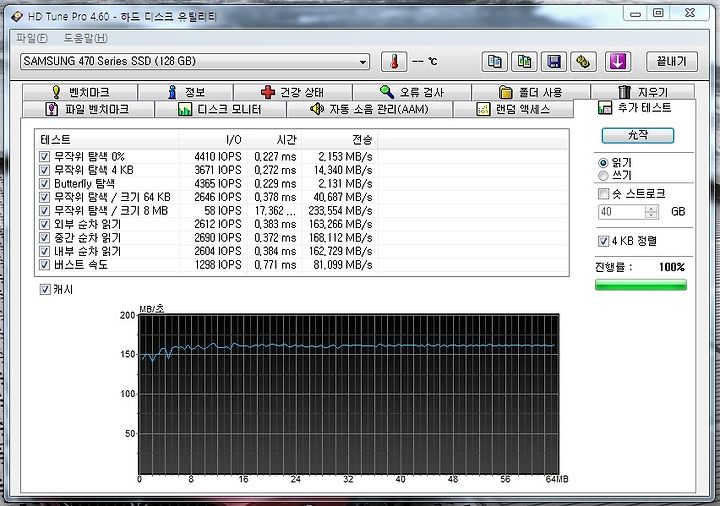This screenshot has height=506, width=720.
Task: Open the 파일(F) menu
Action: pos(32,38)
